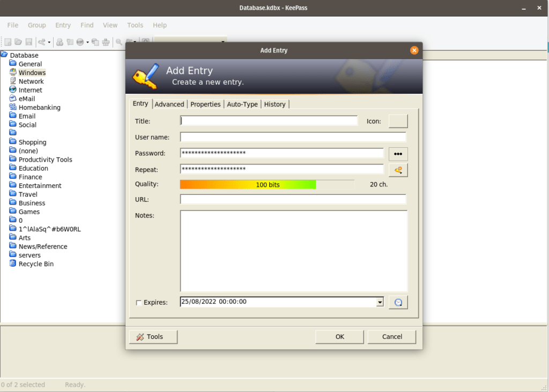Viewport: 549px width, 392px height.
Task: Click into the URL field
Action: click(x=293, y=199)
